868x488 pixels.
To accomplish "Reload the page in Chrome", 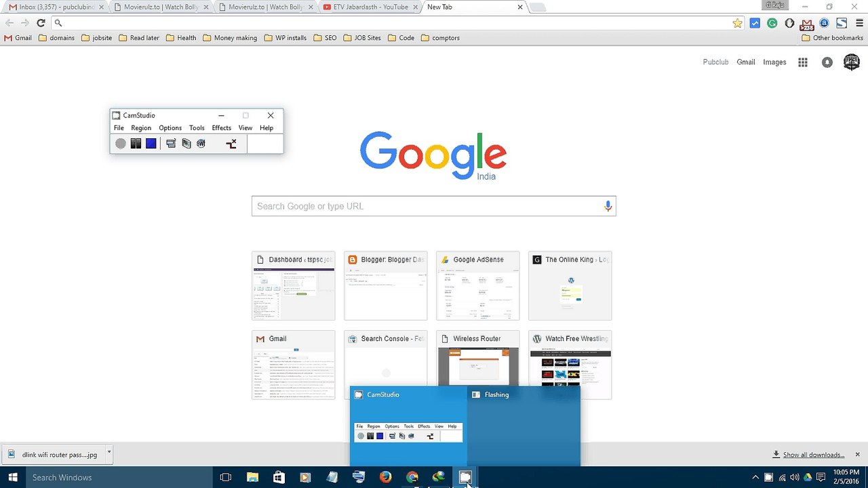I will (41, 23).
